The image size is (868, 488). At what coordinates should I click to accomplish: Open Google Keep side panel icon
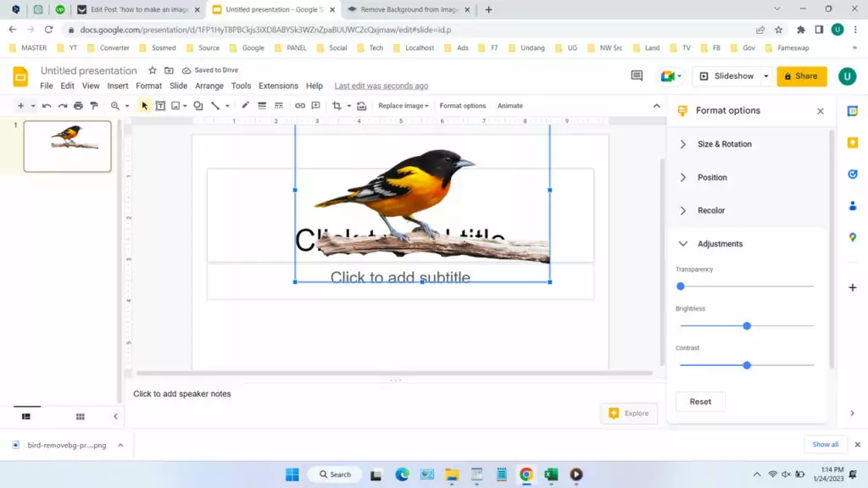click(x=853, y=142)
